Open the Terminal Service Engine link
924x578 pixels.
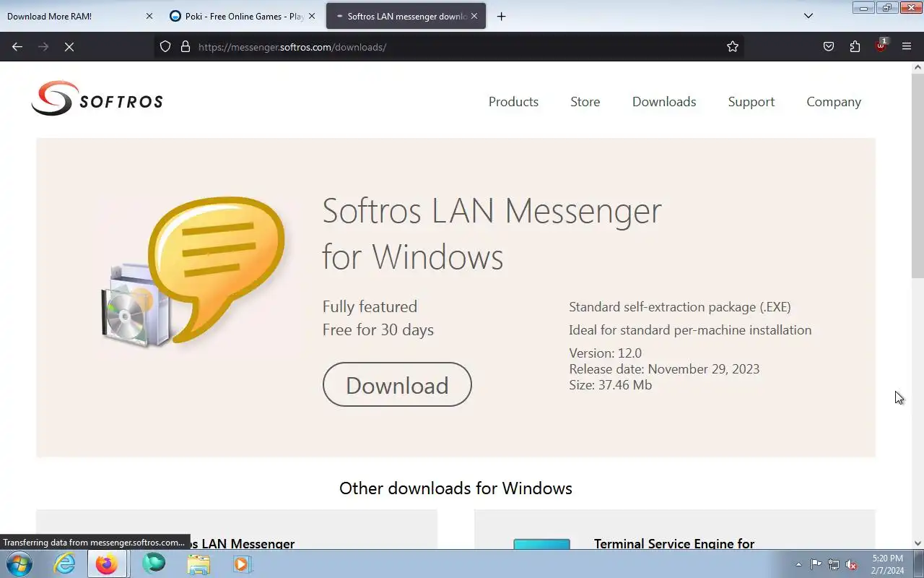[674, 544]
